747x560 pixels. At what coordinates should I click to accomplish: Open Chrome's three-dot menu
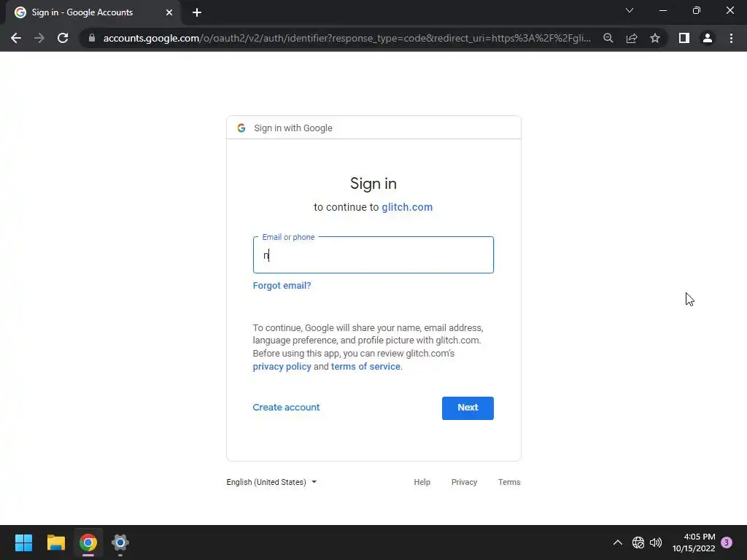click(x=731, y=38)
